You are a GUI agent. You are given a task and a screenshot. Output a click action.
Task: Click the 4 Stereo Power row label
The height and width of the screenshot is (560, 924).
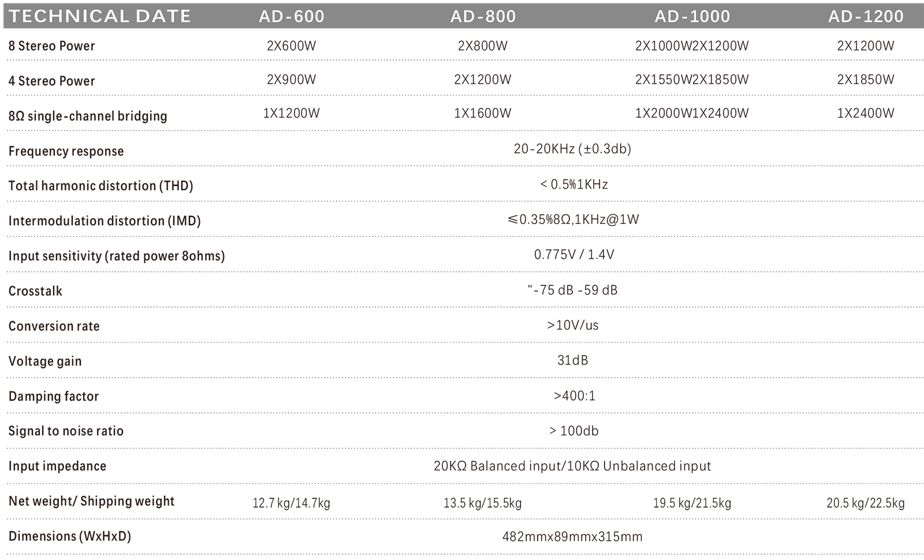click(51, 81)
